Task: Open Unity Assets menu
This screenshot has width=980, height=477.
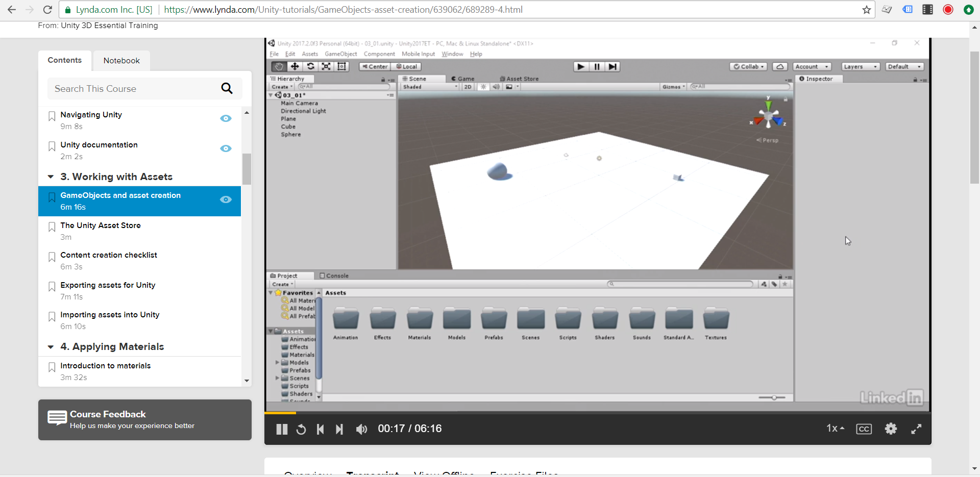Action: point(310,54)
